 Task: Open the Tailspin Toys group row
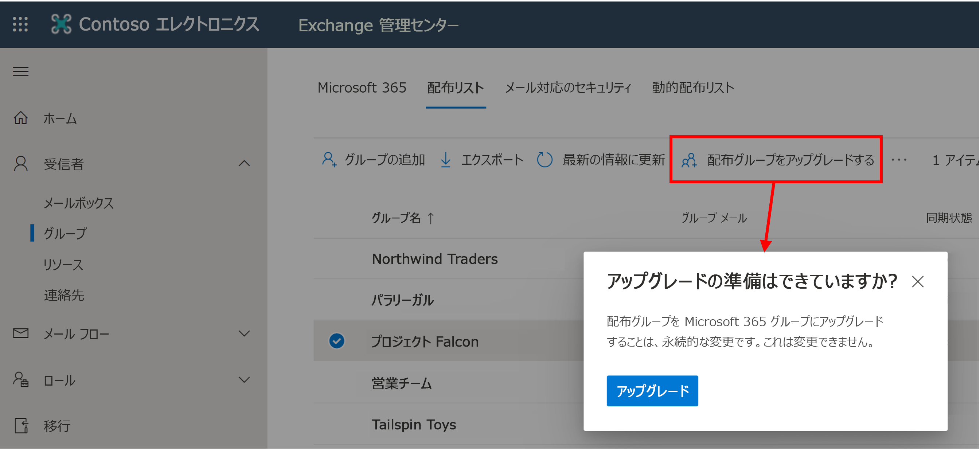click(x=414, y=425)
